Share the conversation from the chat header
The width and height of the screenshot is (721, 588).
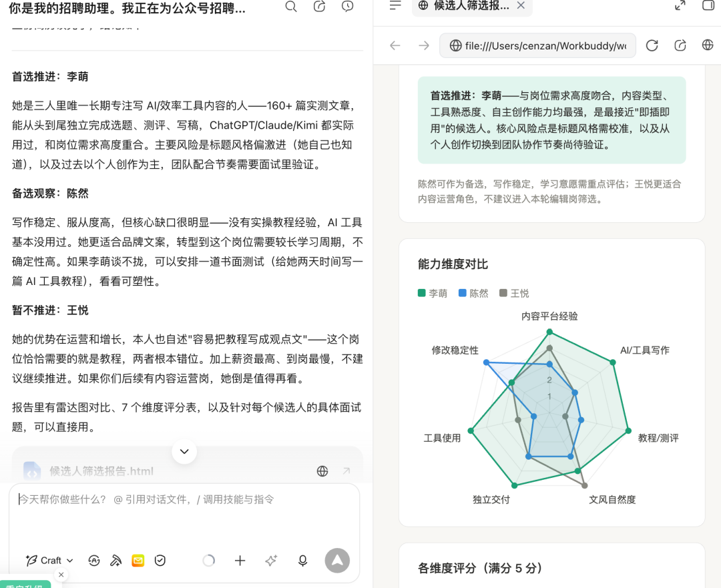(x=319, y=7)
